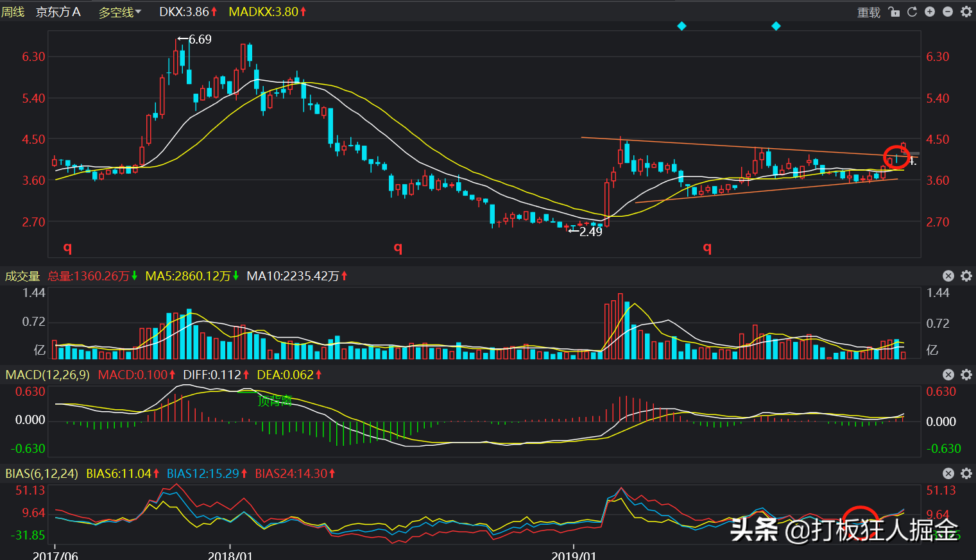The image size is (976, 560).
Task: Click the MACD(12,26,9) panel title
Action: tap(47, 375)
